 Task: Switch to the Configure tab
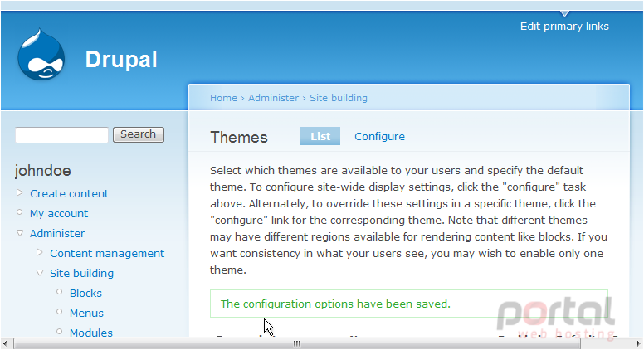click(x=379, y=137)
